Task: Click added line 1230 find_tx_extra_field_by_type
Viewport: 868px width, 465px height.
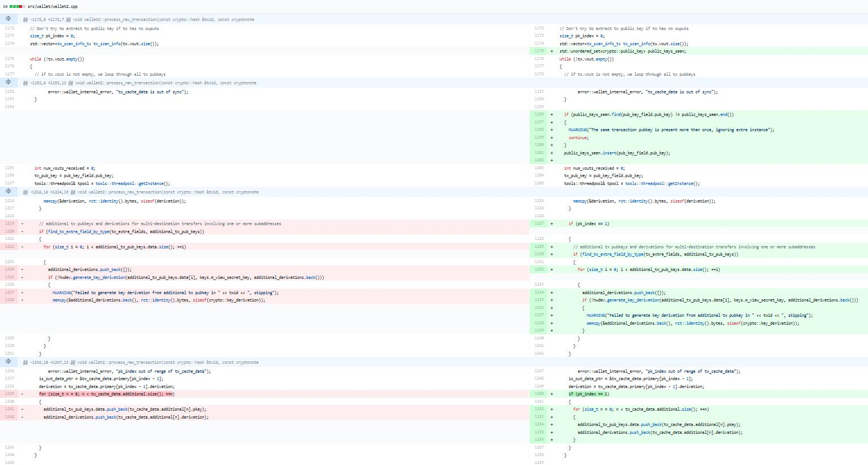Action: click(x=655, y=254)
